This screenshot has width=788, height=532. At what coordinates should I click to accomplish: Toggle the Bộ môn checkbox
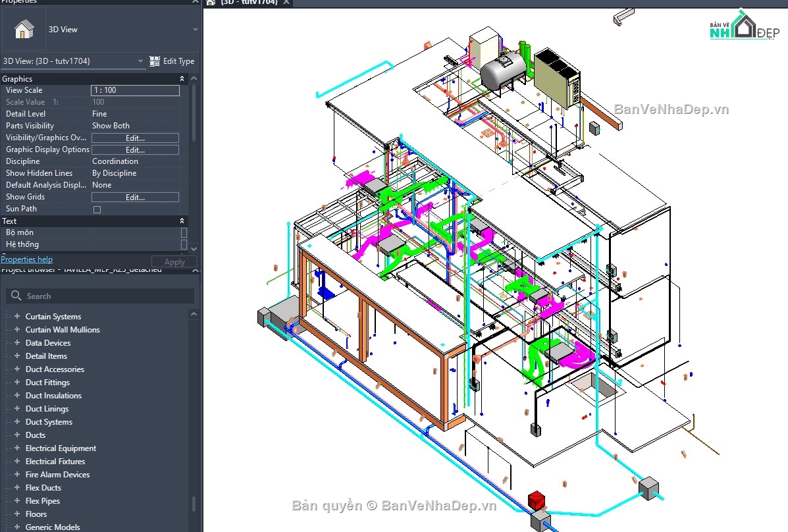coord(184,233)
